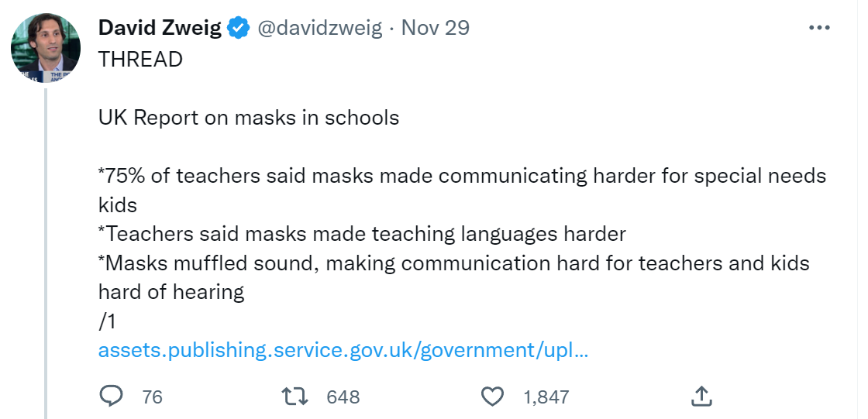Viewport: 868px width, 419px height.
Task: Click the 76 replies count
Action: tap(153, 397)
